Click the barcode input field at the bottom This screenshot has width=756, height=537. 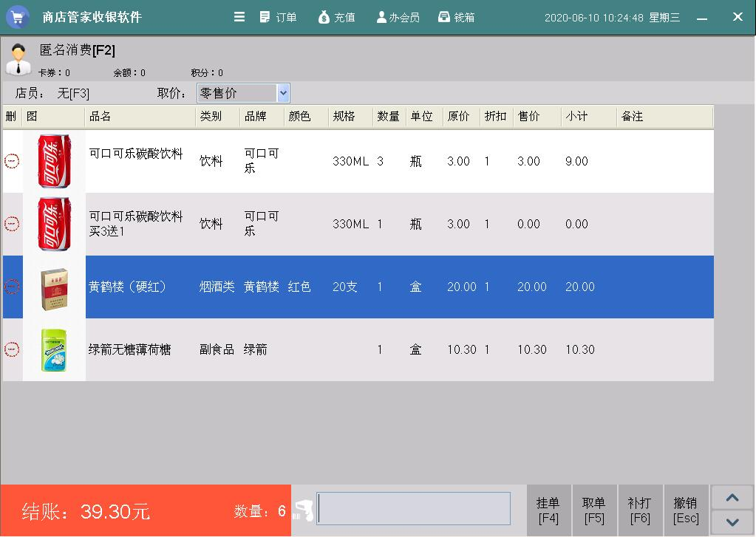coord(414,508)
